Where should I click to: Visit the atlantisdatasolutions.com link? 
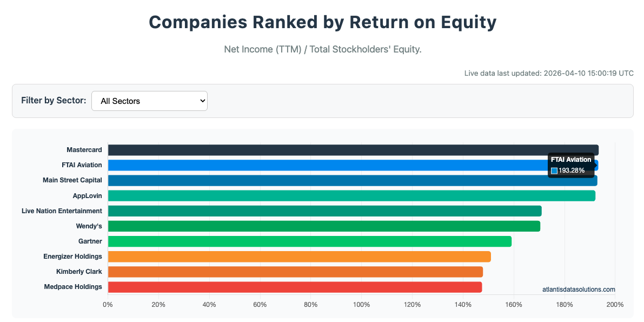pyautogui.click(x=578, y=289)
